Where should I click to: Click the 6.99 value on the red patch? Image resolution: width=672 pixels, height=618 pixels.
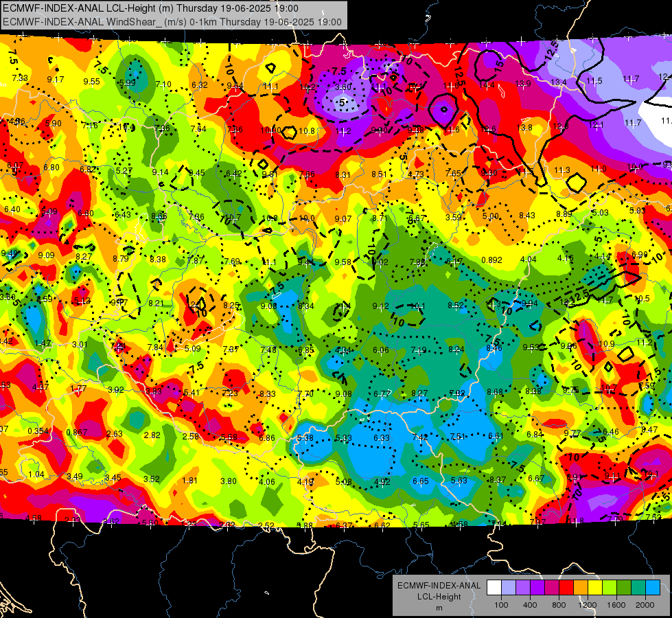coord(640,255)
